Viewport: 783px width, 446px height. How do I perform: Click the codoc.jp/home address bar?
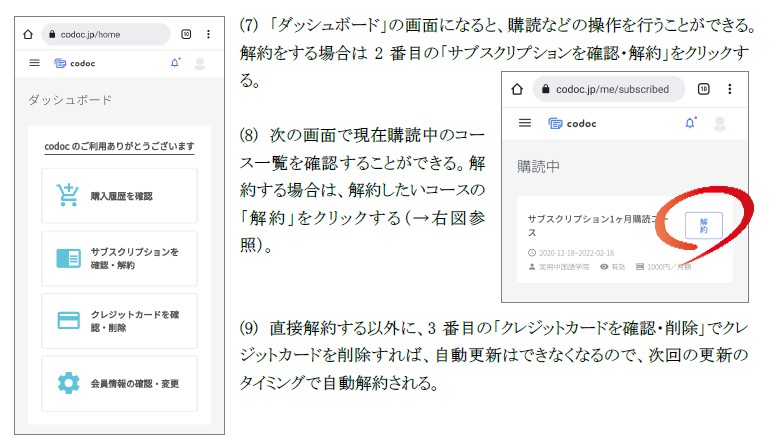coord(105,34)
